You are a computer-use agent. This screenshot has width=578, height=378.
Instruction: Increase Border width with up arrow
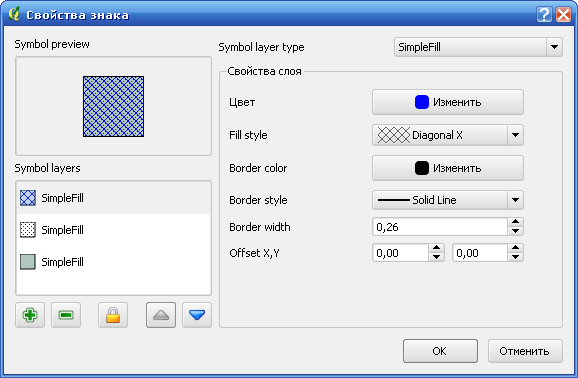[515, 222]
